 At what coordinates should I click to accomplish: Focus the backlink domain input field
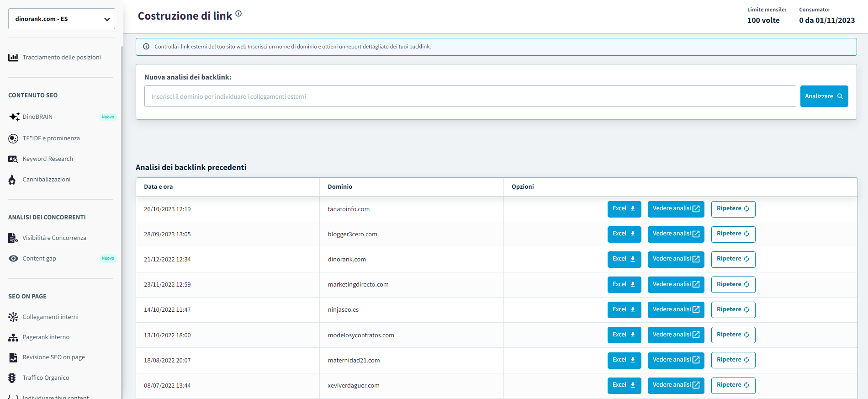tap(470, 96)
